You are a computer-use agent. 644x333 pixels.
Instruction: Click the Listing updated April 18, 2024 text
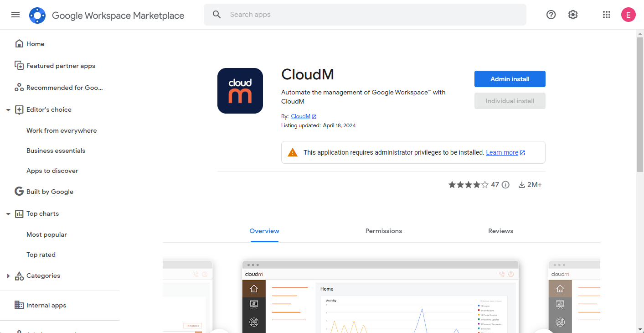[319, 125]
